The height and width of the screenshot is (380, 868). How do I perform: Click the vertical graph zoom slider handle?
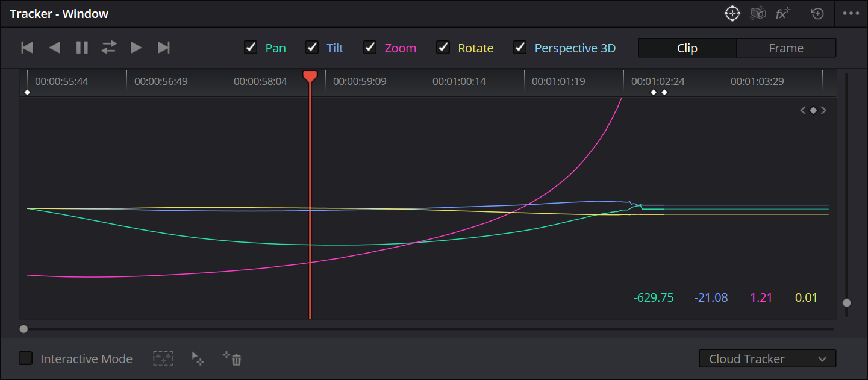[x=846, y=303]
